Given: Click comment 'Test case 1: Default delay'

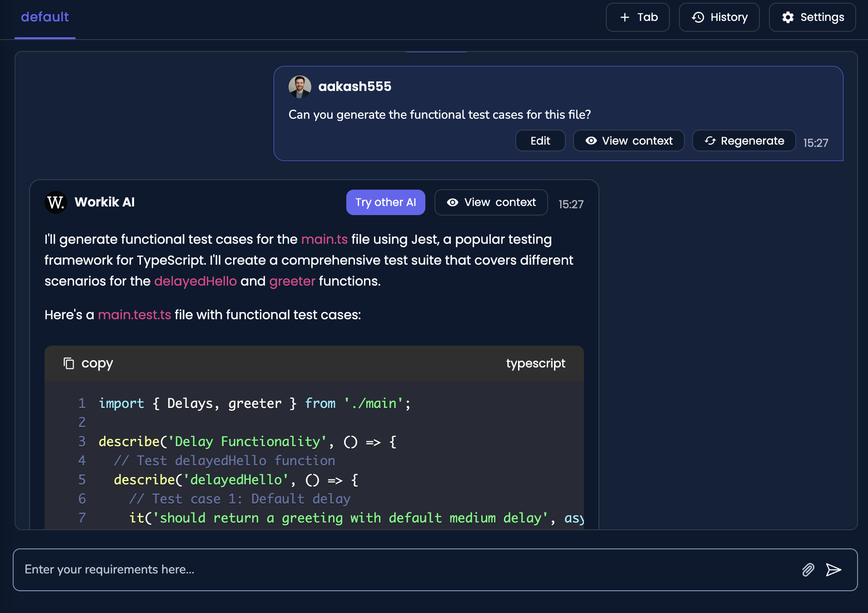Looking at the screenshot, I should (240, 499).
